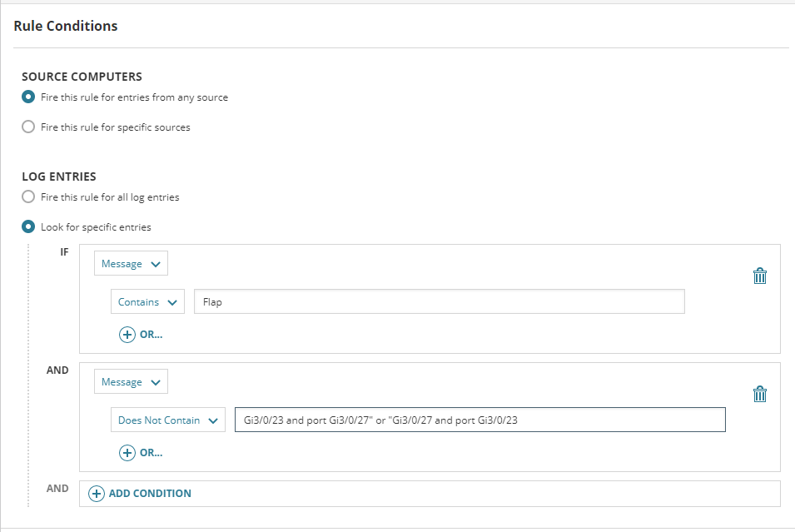Viewport: 795px width, 532px height.
Task: Click the OR... link below the Gi3/0/23 field
Action: click(x=151, y=453)
